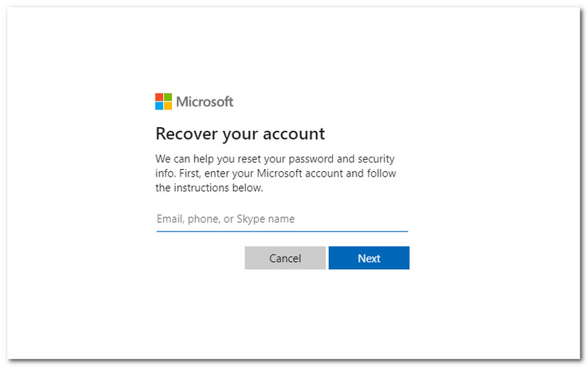Click the "Next" label text on the blue button

coord(369,258)
